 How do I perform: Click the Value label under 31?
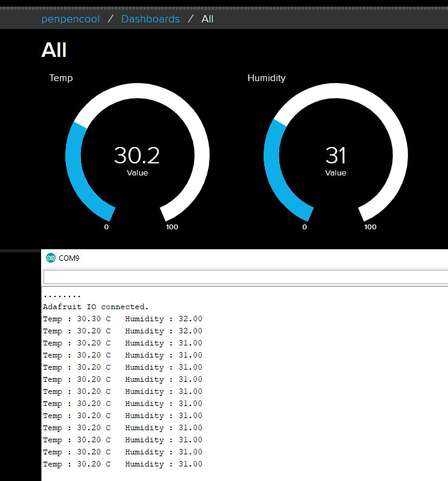click(336, 172)
